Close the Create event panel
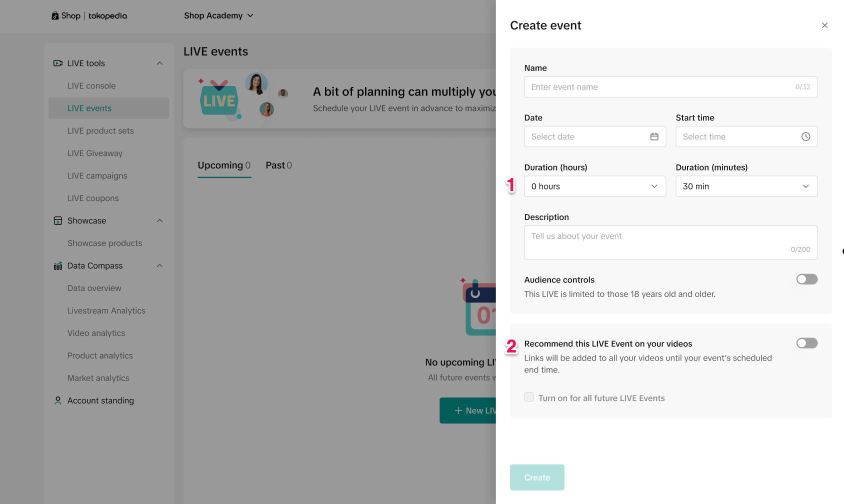 point(824,25)
